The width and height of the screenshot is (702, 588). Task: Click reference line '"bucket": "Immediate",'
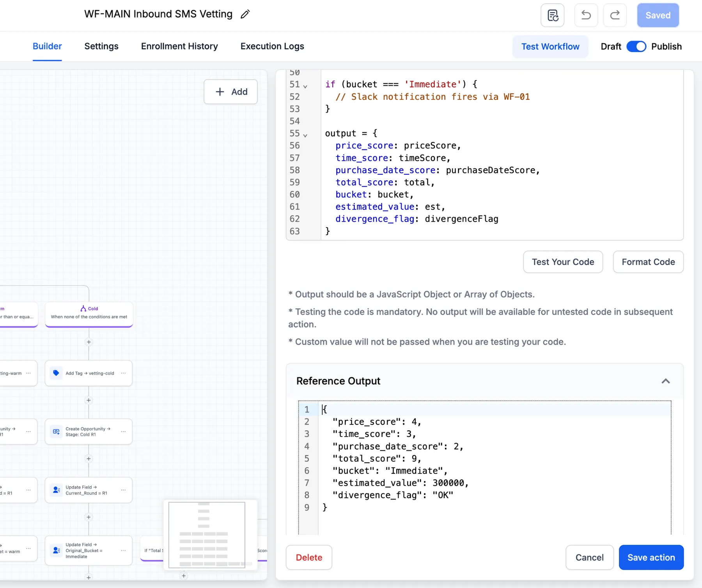[390, 471]
